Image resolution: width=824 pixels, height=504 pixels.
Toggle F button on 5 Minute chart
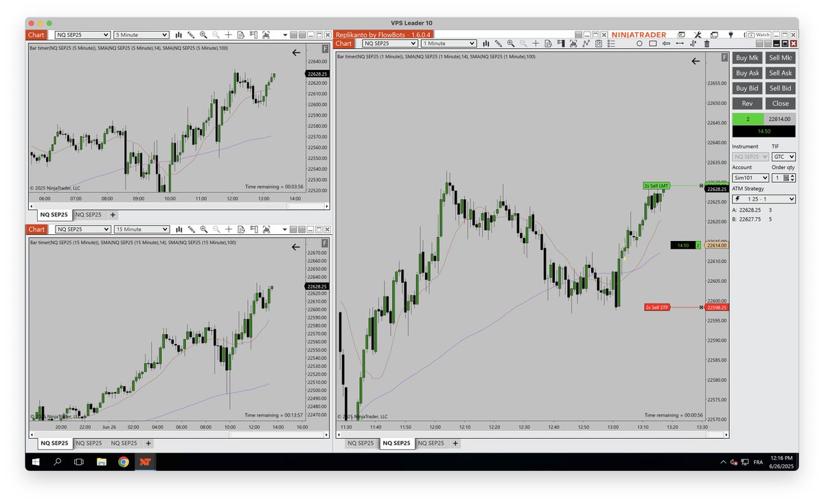pos(325,49)
